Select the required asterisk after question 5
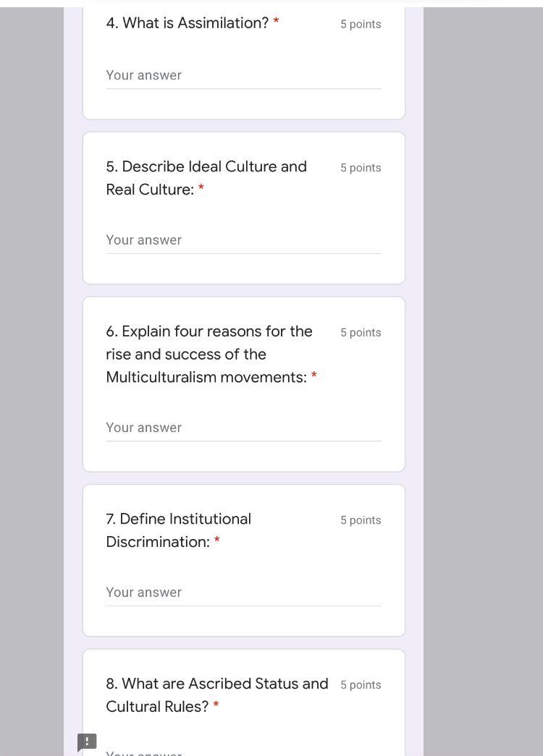Viewport: 543px width, 756px height. (201, 190)
